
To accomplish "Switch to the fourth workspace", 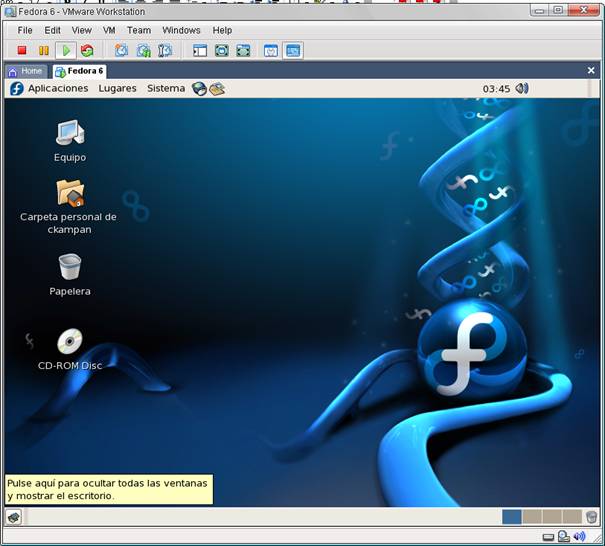I will point(572,517).
